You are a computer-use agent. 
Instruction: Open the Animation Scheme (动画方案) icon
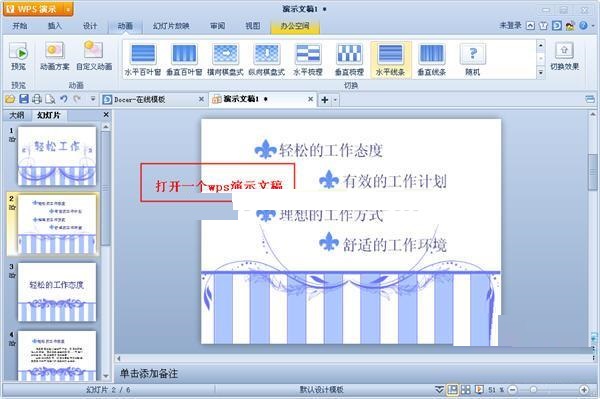point(55,51)
